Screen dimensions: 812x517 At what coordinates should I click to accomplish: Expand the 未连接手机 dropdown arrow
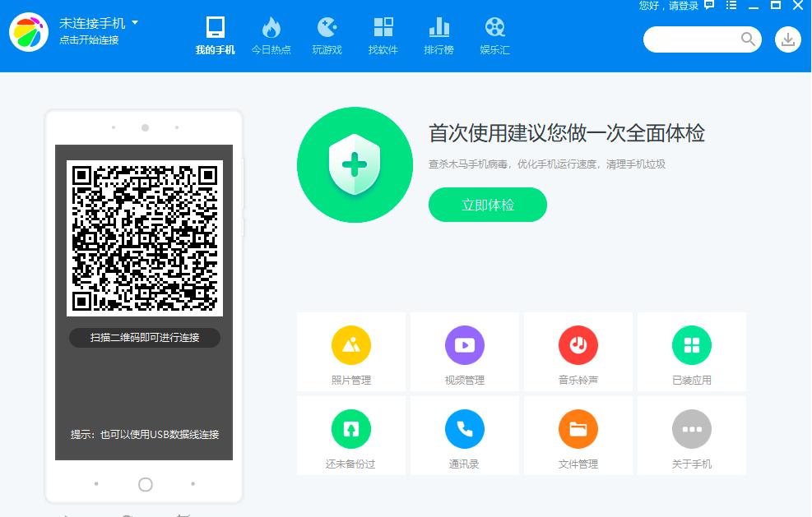coord(135,23)
